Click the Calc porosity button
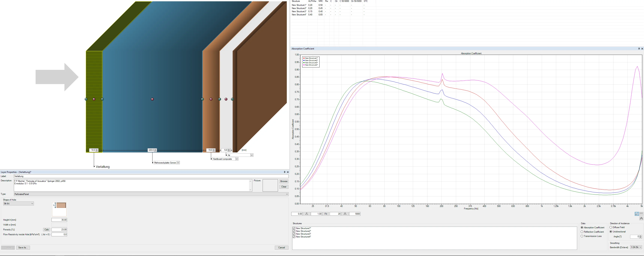Screen dimensions: 644x256 (x=47, y=229)
